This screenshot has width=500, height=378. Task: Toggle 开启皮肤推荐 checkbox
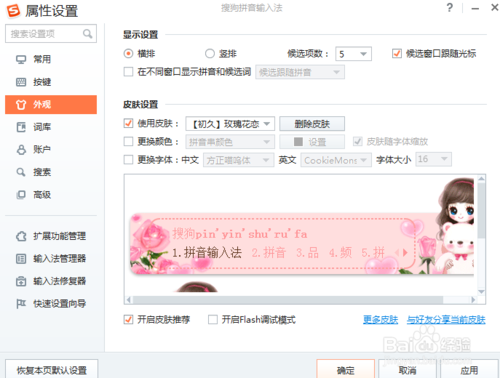[x=128, y=320]
